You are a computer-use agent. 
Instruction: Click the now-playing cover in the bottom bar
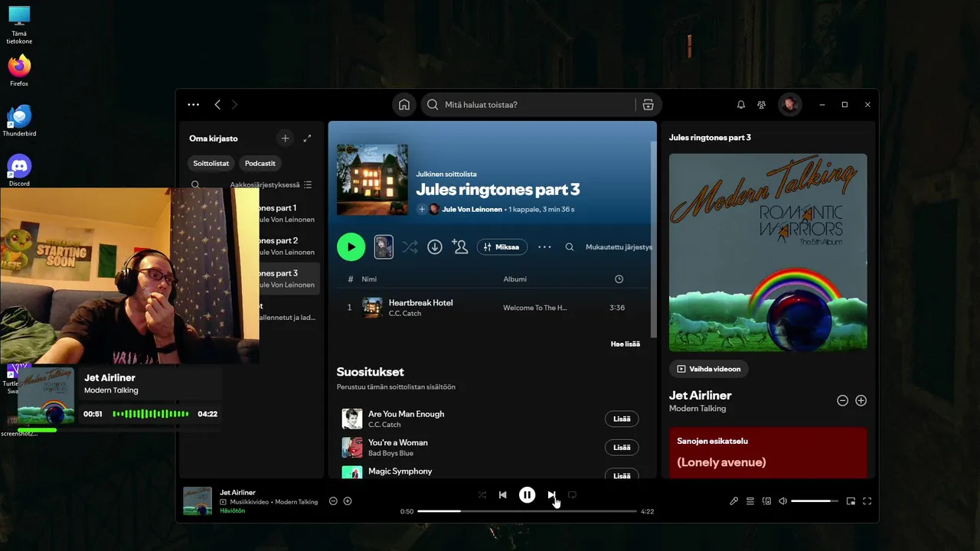198,500
